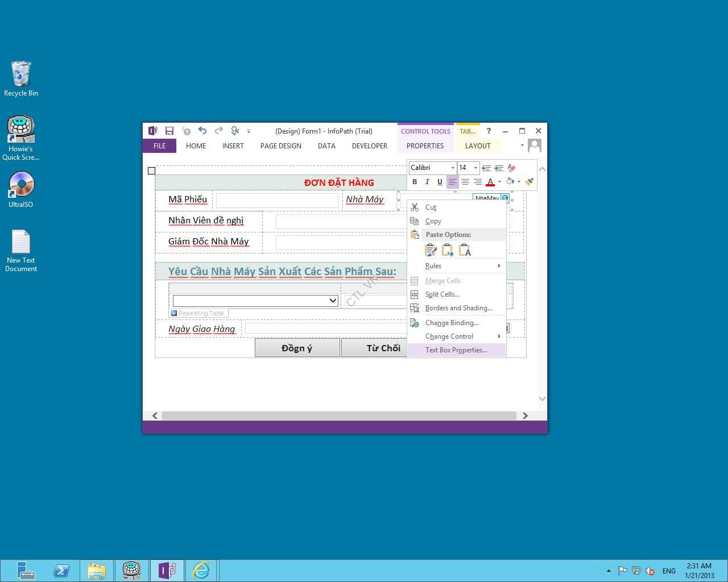
Task: Toggle Bold formatting in mini toolbar
Action: coord(415,182)
